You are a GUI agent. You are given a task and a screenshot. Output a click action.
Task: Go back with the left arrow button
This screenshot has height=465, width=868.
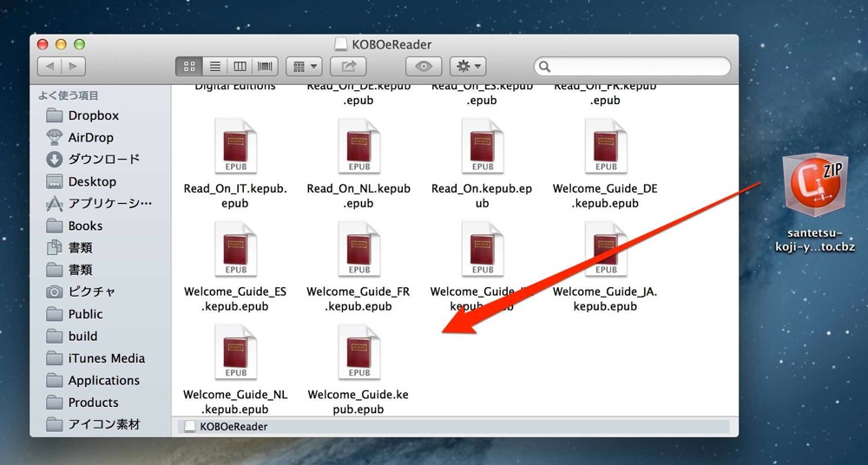tap(49, 67)
